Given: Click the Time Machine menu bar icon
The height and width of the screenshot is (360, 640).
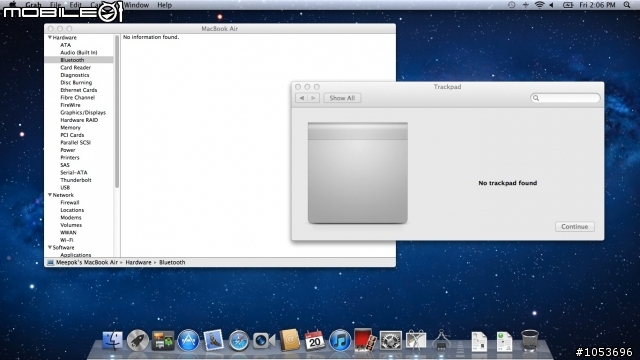Looking at the screenshot, I should tap(511, 5).
